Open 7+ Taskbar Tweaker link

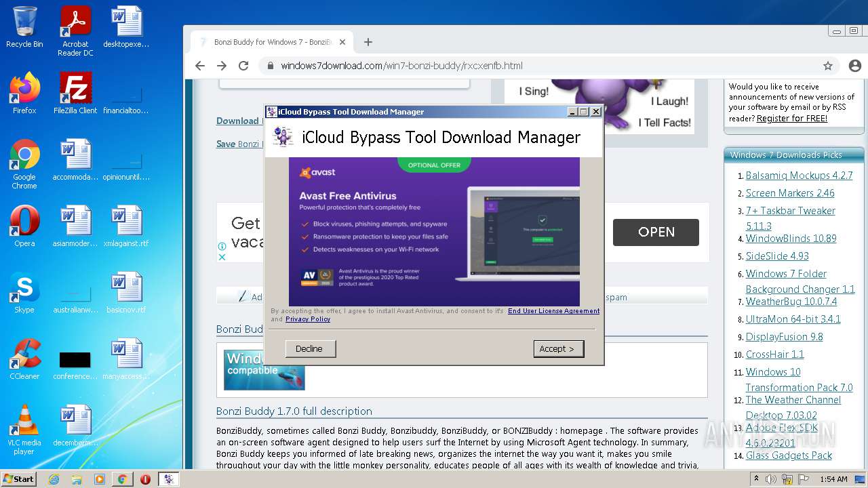(x=791, y=218)
